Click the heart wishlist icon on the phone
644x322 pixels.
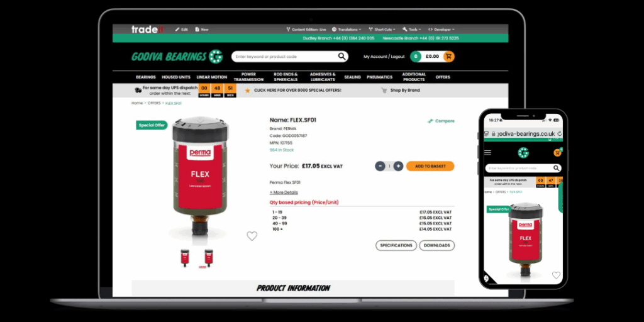tap(556, 275)
